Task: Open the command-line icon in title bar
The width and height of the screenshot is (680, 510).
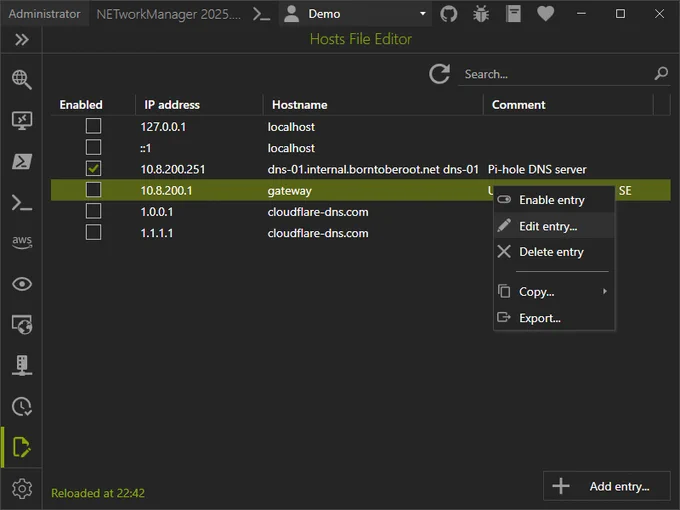Action: tap(262, 14)
